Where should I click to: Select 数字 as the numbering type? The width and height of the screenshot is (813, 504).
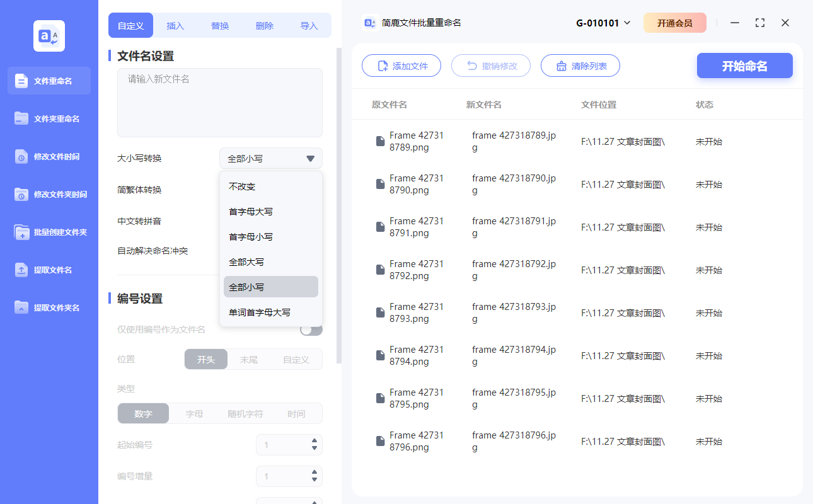[143, 413]
